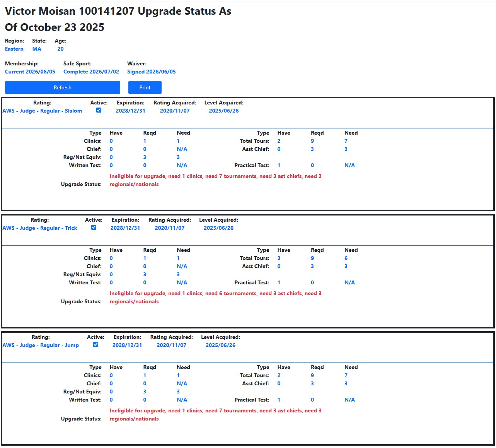Image resolution: width=496 pixels, height=448 pixels.
Task: Click Trick Practical Test Have value 1
Action: click(279, 282)
